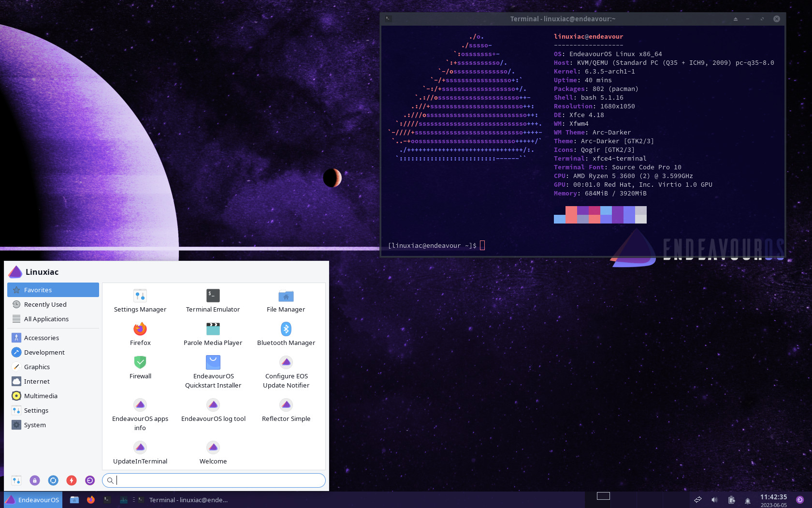Open file manager from the taskbar
812x508 pixels.
point(74,500)
